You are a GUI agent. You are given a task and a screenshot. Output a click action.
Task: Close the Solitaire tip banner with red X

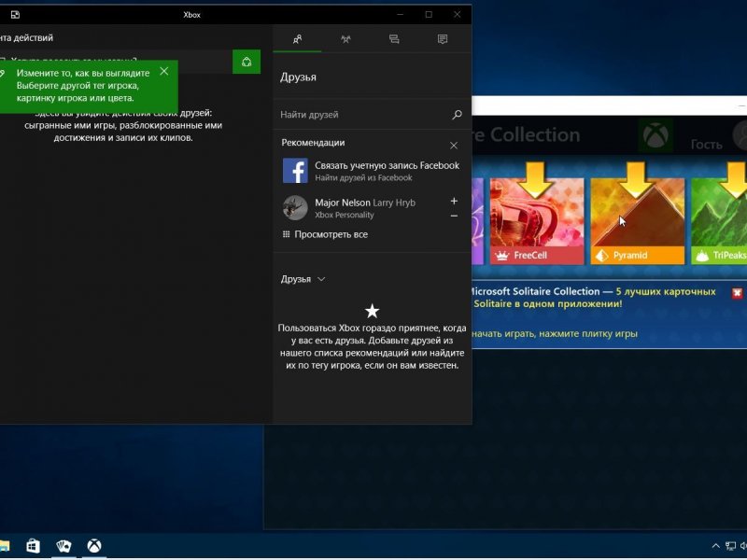(737, 293)
